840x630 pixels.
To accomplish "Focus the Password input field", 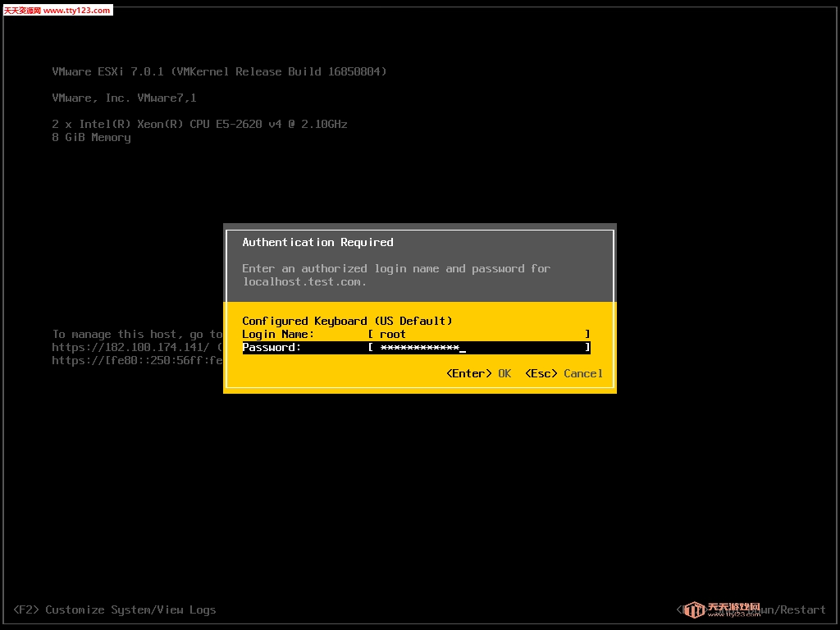I will pos(479,348).
